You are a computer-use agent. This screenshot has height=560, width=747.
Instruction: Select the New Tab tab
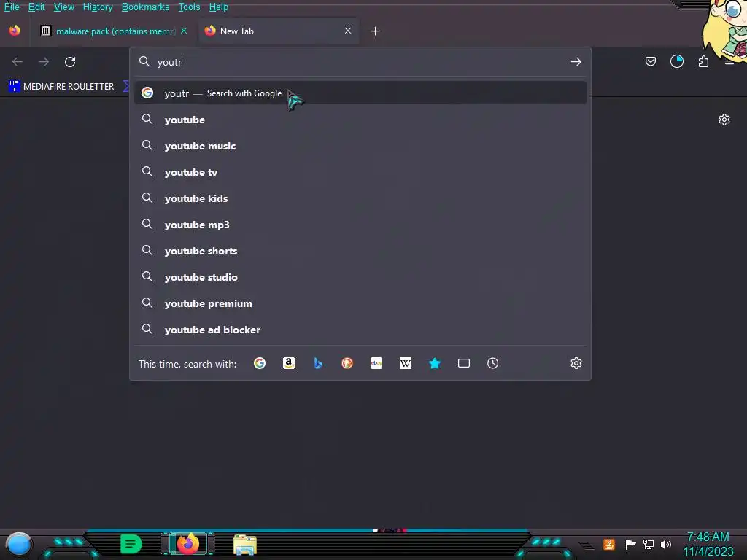tap(279, 31)
